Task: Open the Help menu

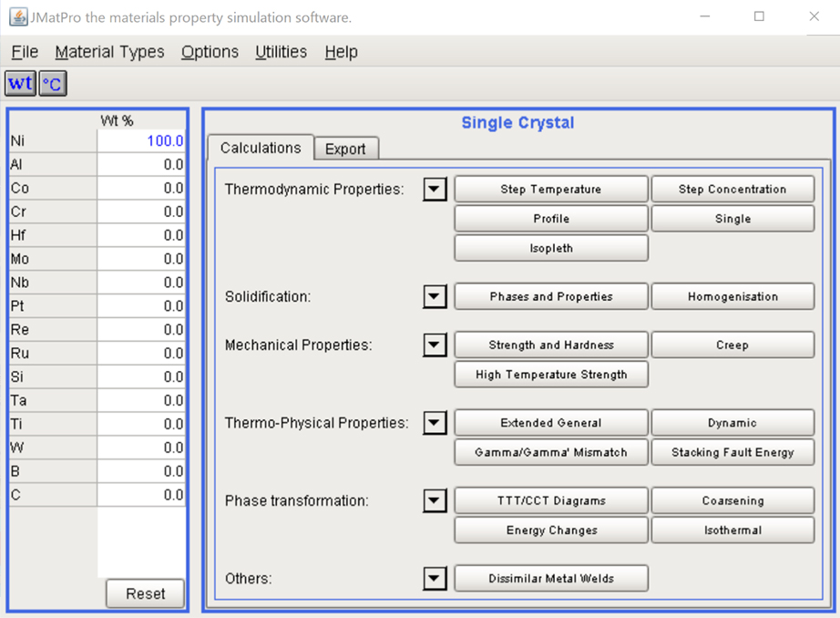Action: (x=342, y=52)
